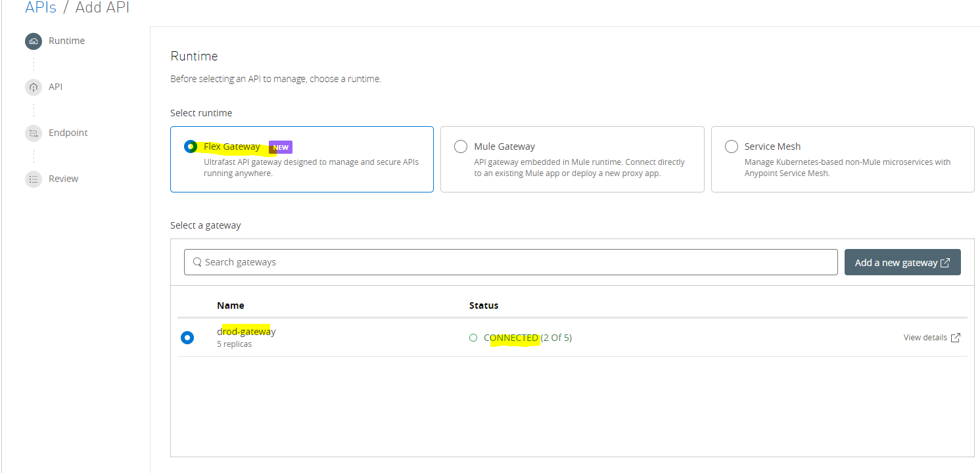
Task: Click external link icon on Add gateway button
Action: [945, 263]
